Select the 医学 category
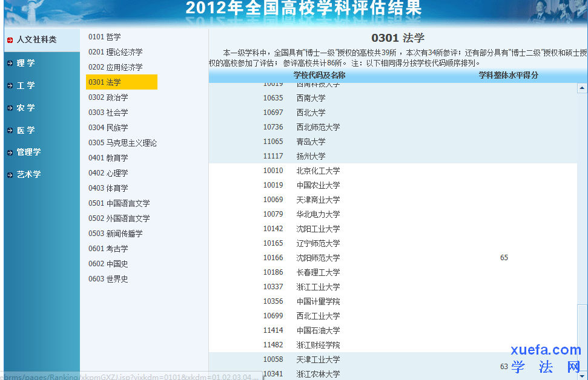This screenshot has height=380, width=588. pyautogui.click(x=26, y=131)
